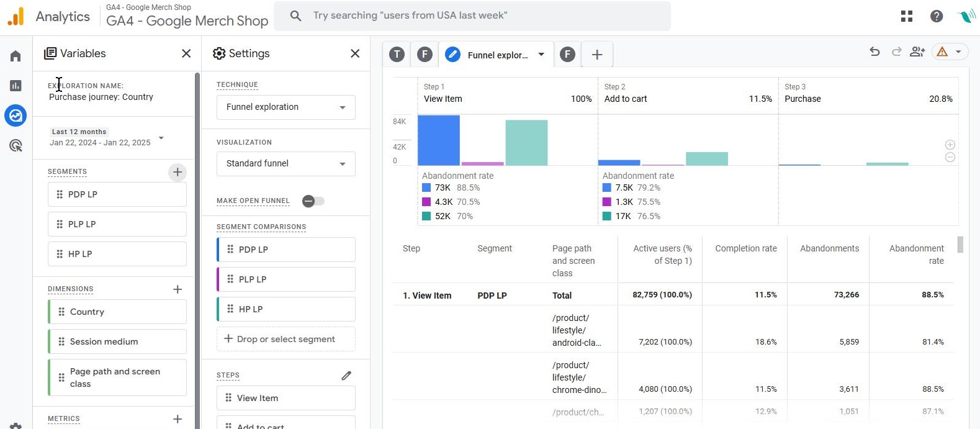The height and width of the screenshot is (429, 980).
Task: Open the Google apps grid icon
Action: point(907,16)
